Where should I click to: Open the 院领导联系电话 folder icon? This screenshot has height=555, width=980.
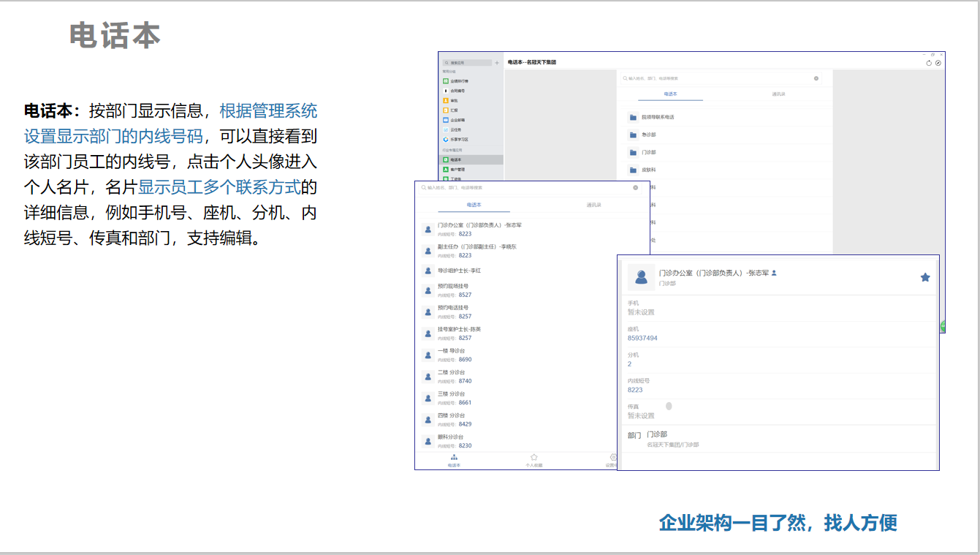coord(633,117)
